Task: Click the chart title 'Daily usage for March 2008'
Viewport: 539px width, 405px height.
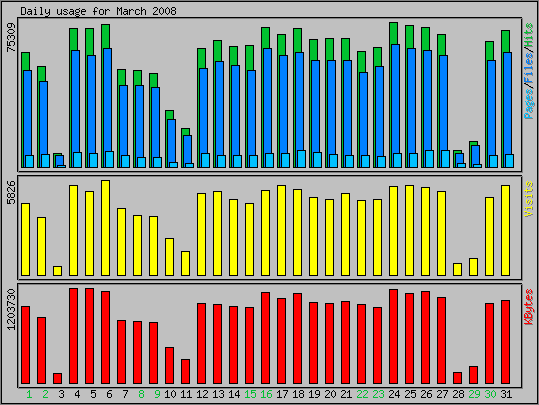Action: [98, 11]
